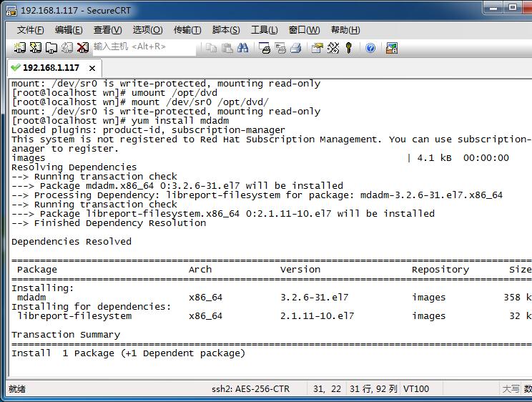Click the Repository column header text
This screenshot has height=402, width=532.
pyautogui.click(x=440, y=270)
